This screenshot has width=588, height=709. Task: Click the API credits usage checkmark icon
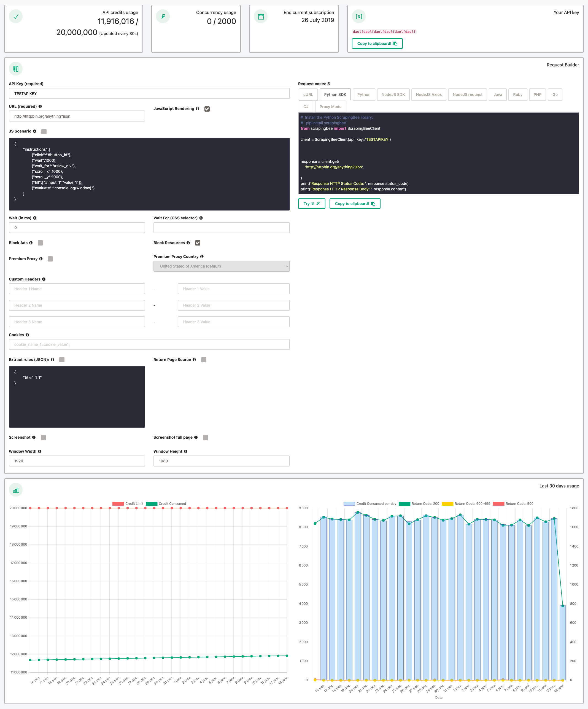(15, 16)
